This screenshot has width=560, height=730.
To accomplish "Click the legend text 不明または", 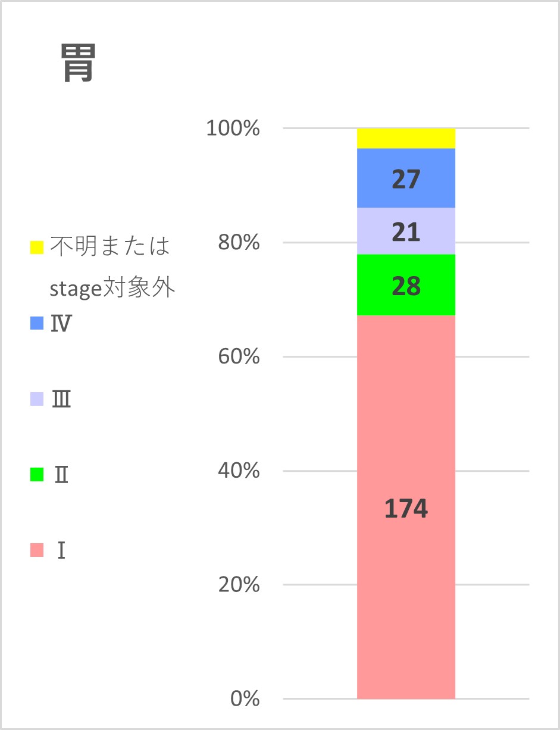I will (110, 246).
